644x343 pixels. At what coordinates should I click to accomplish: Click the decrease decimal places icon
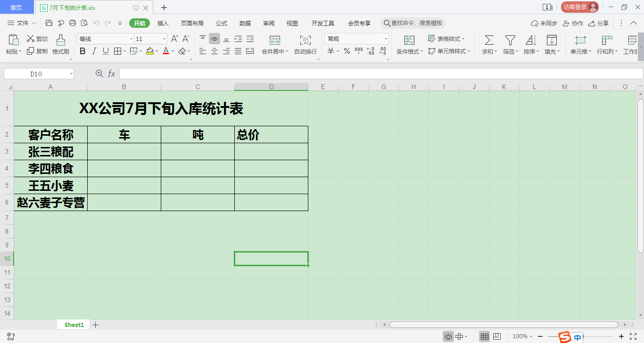[382, 51]
